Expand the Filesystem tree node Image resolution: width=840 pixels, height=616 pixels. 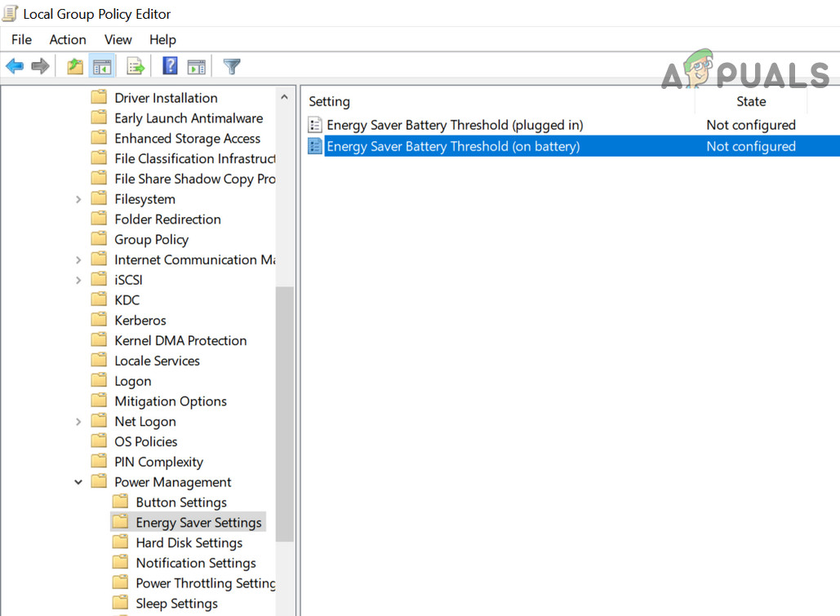pos(78,199)
